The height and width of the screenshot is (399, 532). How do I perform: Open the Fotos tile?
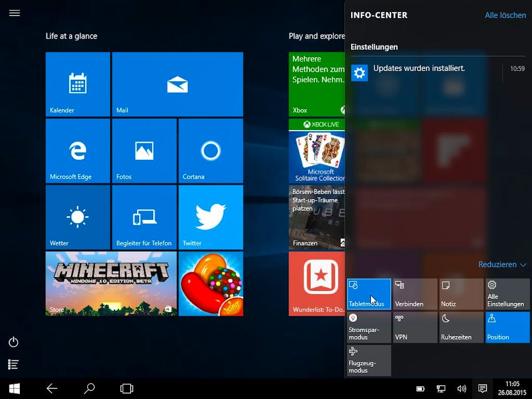(144, 150)
